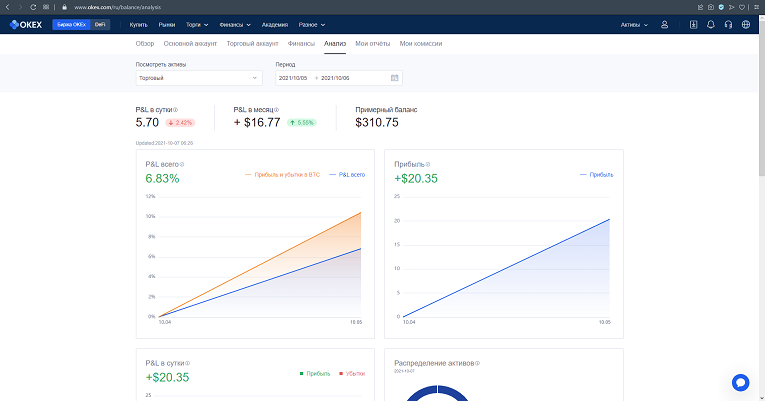Click info icon next to P&L в сутки header
The height and width of the screenshot is (401, 765).
176,110
